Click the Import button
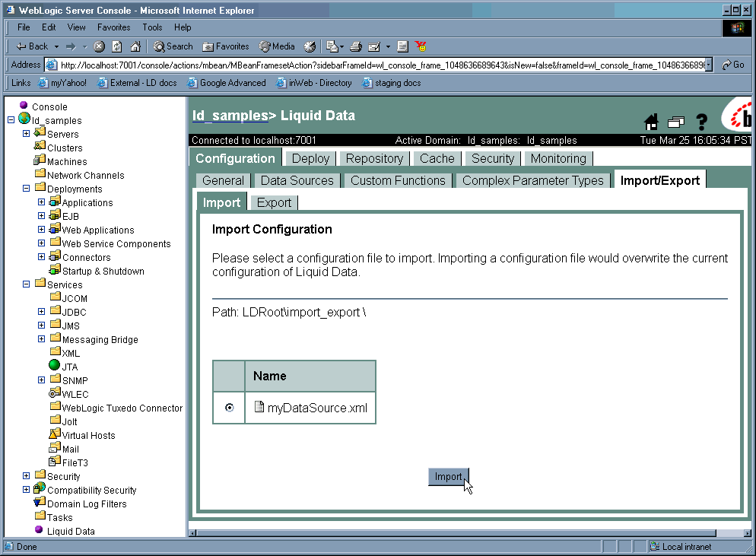Screen dimensions: 756x556 point(449,477)
